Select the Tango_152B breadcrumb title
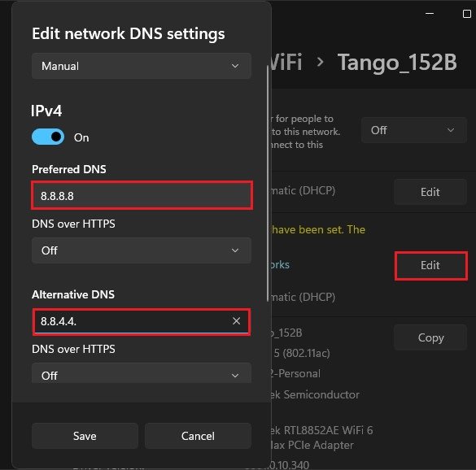The height and width of the screenshot is (470, 476). coord(397,63)
